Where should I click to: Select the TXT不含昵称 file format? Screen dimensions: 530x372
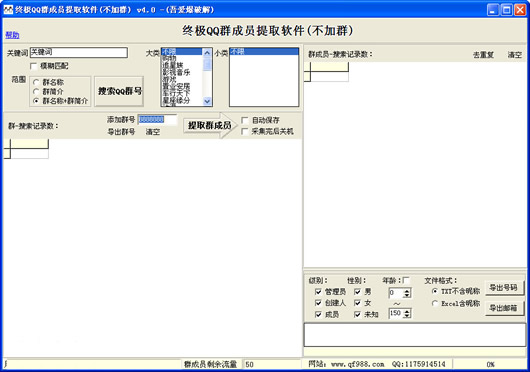(435, 291)
